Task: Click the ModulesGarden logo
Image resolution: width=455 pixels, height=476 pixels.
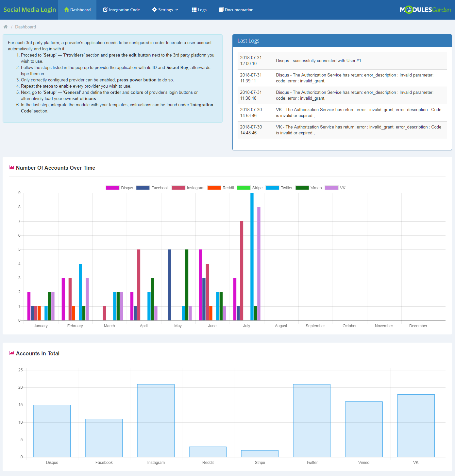Action: point(425,10)
